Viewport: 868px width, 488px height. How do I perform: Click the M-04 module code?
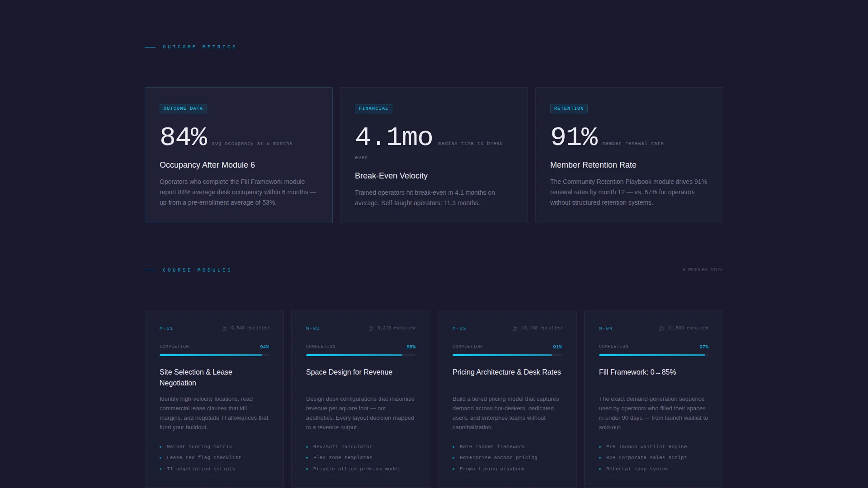(x=606, y=328)
